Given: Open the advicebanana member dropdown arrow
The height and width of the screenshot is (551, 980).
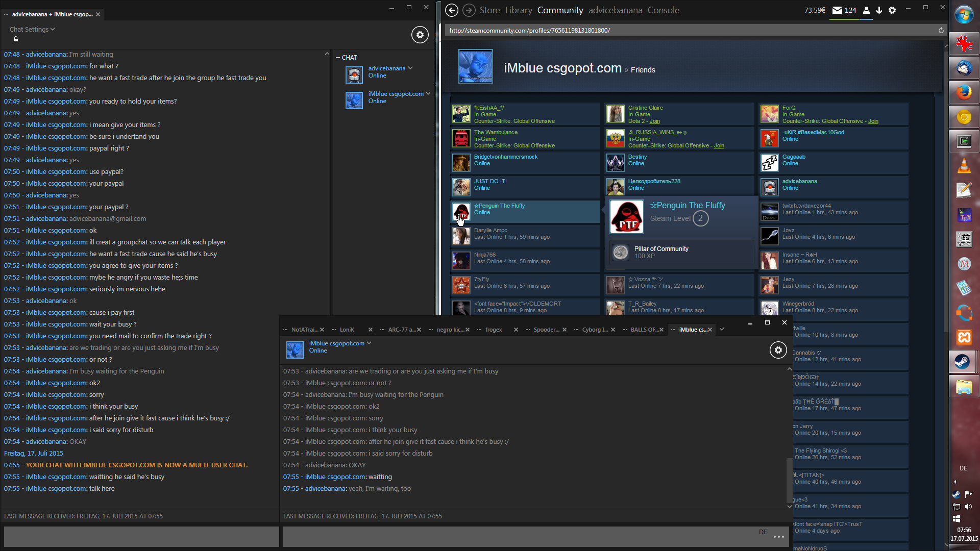Looking at the screenshot, I should tap(410, 68).
